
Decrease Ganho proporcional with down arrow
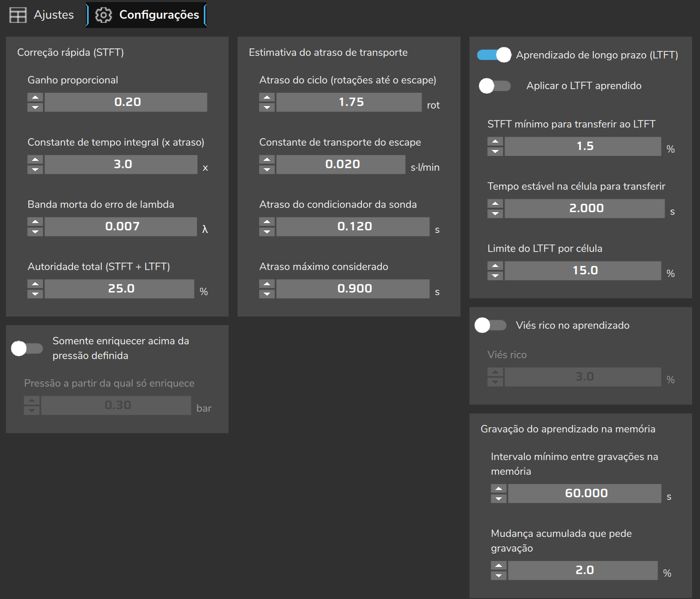click(35, 107)
